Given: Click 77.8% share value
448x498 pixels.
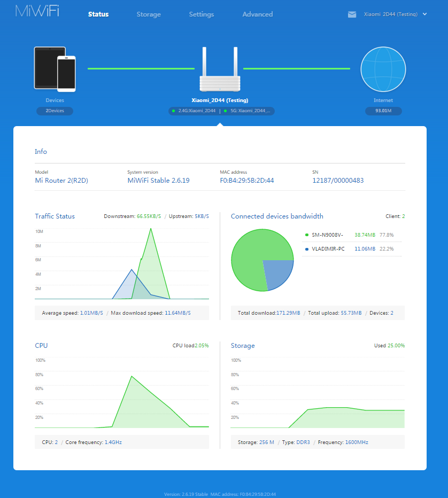Looking at the screenshot, I should tap(387, 235).
